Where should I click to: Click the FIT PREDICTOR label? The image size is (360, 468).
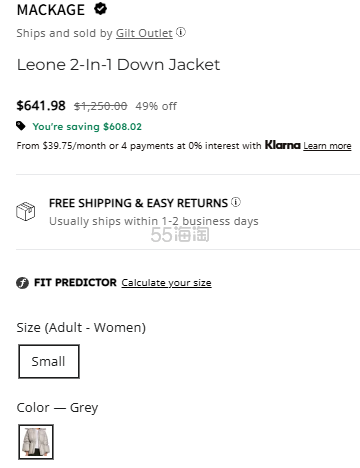(x=75, y=283)
